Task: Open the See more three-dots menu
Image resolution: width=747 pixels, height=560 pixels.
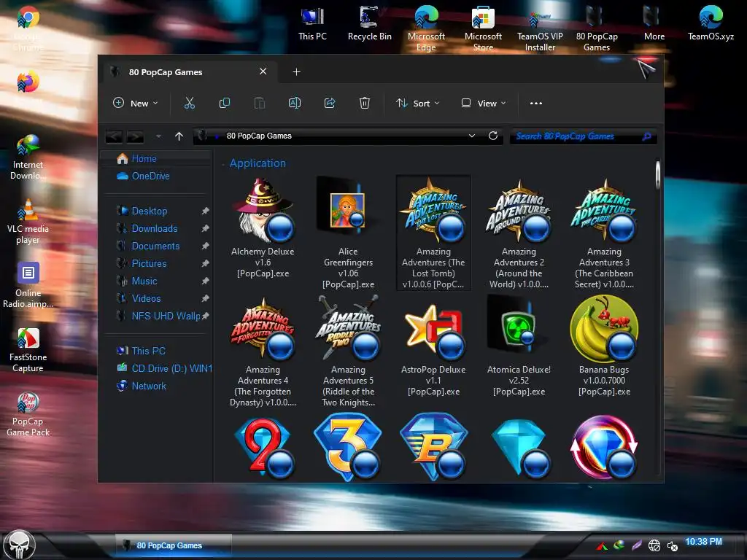Action: 536,103
